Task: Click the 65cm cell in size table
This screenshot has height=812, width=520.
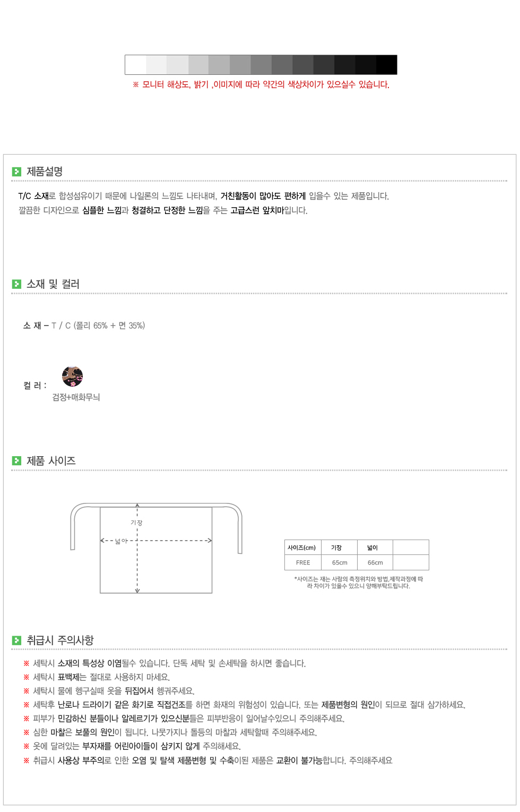Action: click(340, 563)
